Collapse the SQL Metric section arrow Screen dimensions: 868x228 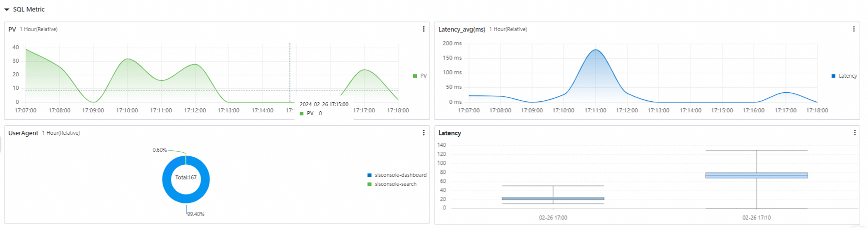(x=7, y=10)
